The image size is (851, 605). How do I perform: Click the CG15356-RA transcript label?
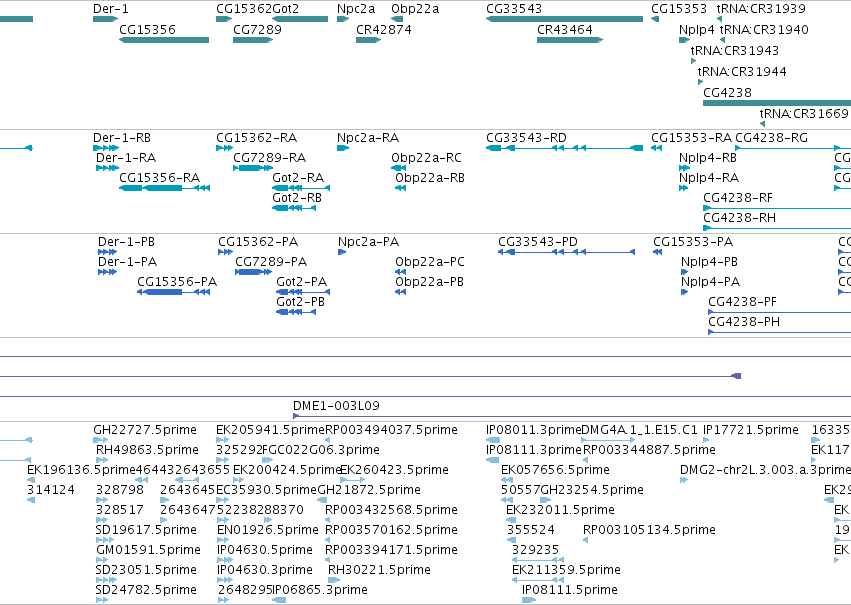[x=160, y=178]
